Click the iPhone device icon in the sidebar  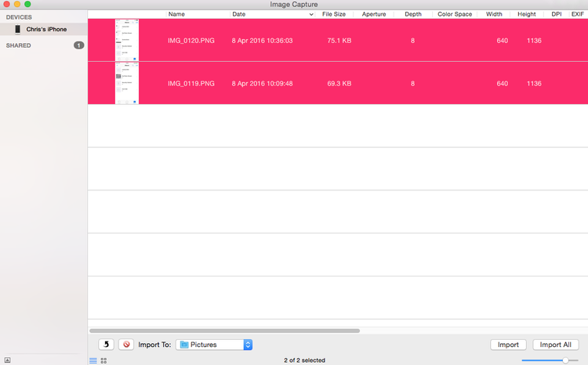click(x=17, y=29)
